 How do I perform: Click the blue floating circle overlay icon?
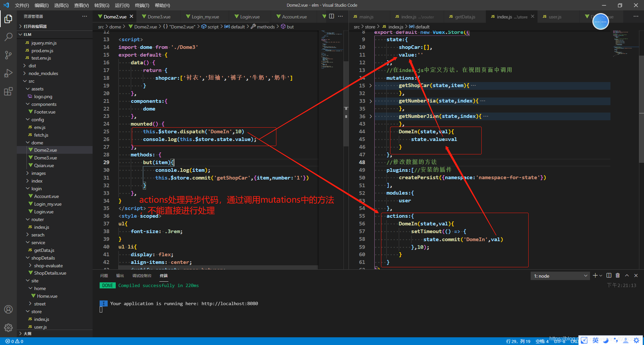[600, 22]
